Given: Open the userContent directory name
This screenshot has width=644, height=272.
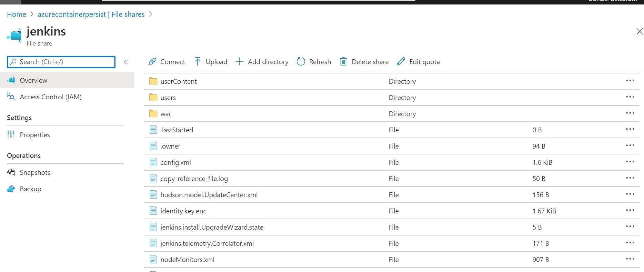Looking at the screenshot, I should pyautogui.click(x=179, y=81).
